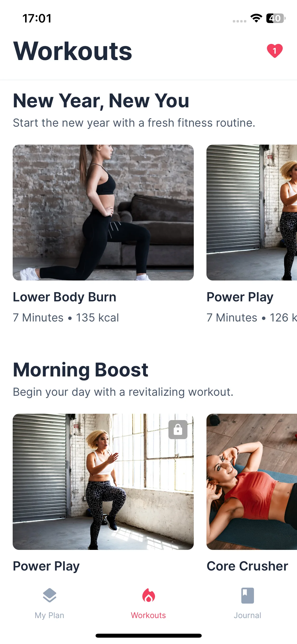Tap the Morning Boost section heading
The width and height of the screenshot is (297, 644).
pyautogui.click(x=81, y=370)
